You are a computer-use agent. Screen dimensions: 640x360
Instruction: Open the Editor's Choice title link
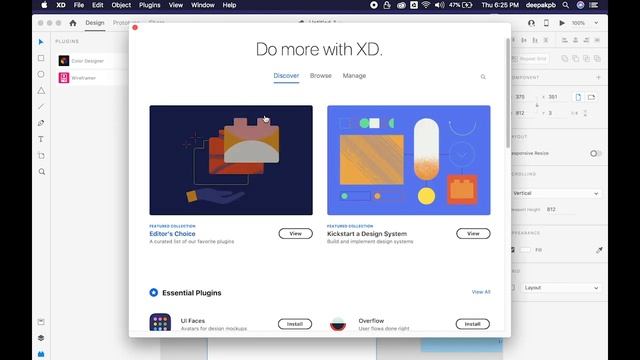pos(172,234)
